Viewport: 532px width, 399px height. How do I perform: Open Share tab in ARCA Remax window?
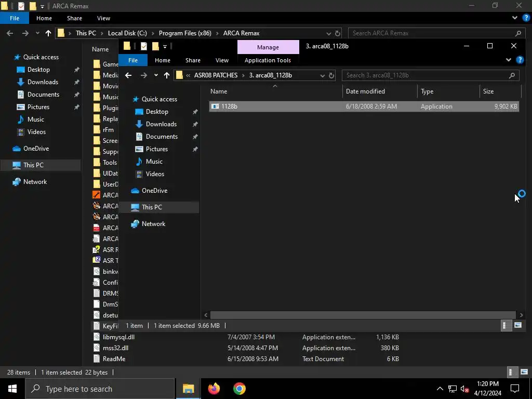coord(74,18)
